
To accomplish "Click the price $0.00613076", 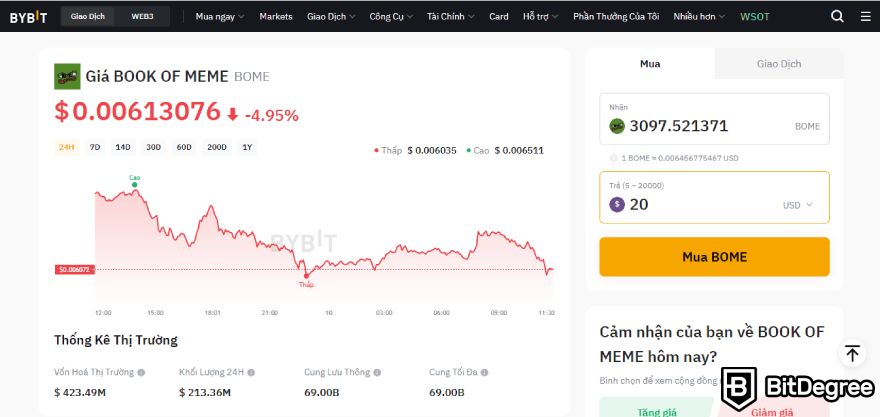I will 137,111.
